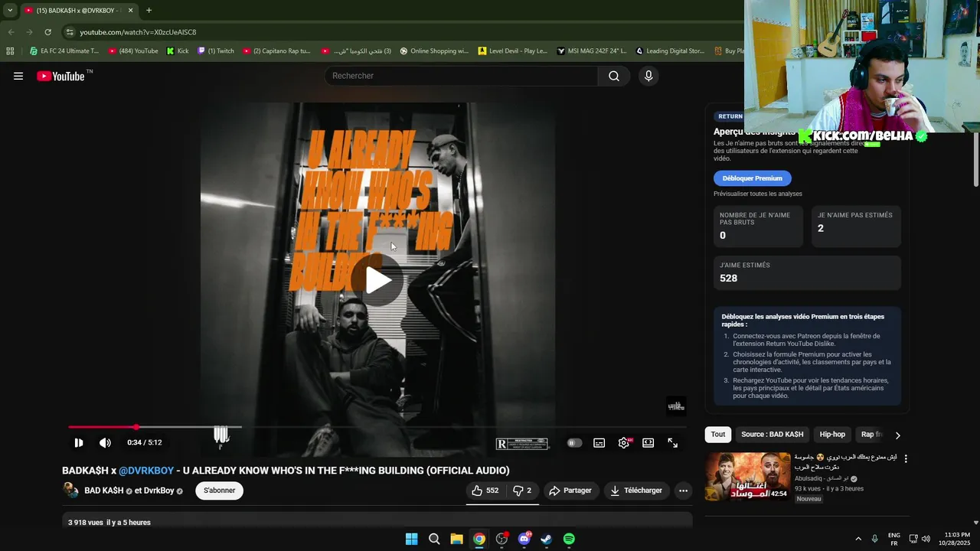Select the Tout filter chip
This screenshot has width=980, height=551.
[718, 435]
